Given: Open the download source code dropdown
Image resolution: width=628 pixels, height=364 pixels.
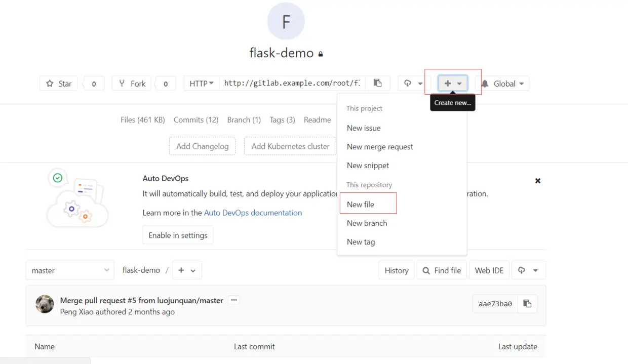Looking at the screenshot, I should pos(414,84).
